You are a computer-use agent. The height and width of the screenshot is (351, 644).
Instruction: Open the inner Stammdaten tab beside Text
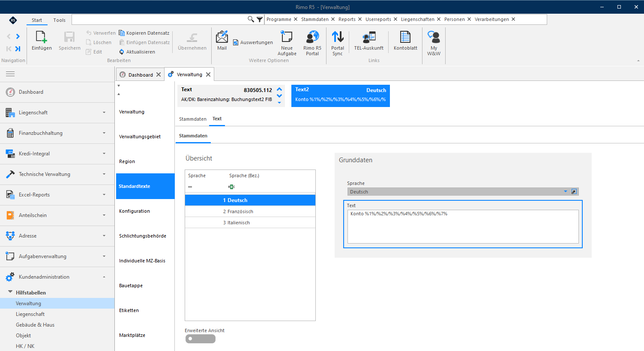tap(193, 119)
